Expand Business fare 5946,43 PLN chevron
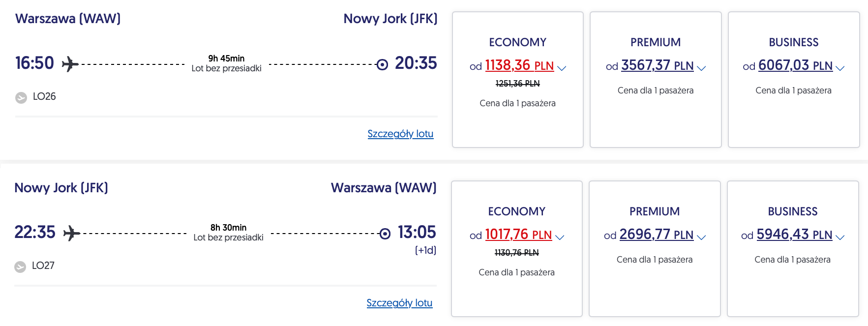The width and height of the screenshot is (868, 326). pos(840,237)
